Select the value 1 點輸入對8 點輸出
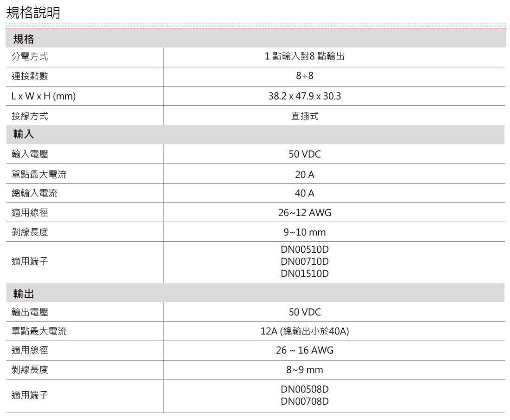Viewport: 510px width, 420px height. 307,57
